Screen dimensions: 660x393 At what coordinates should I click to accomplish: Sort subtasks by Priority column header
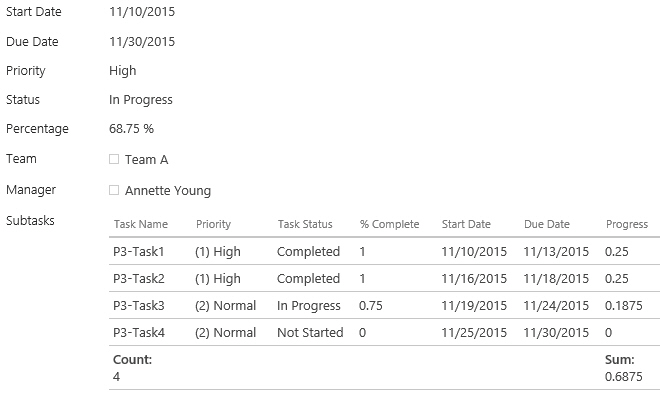213,224
